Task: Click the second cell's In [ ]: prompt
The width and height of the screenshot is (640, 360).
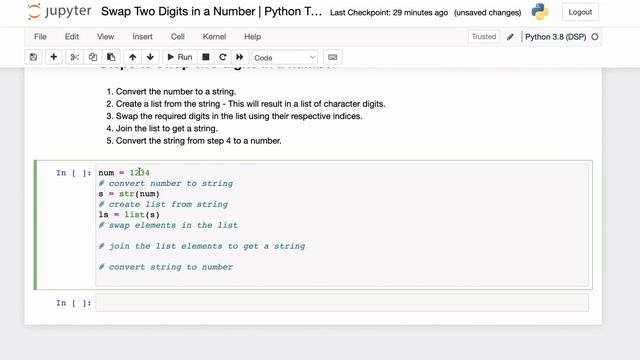Action: (73, 303)
